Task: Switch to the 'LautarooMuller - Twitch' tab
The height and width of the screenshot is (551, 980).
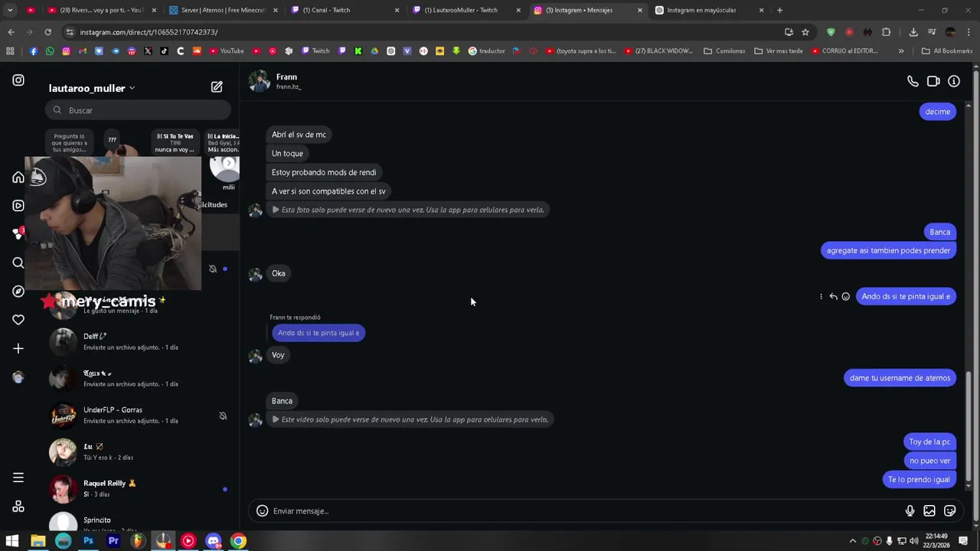Action: (466, 10)
